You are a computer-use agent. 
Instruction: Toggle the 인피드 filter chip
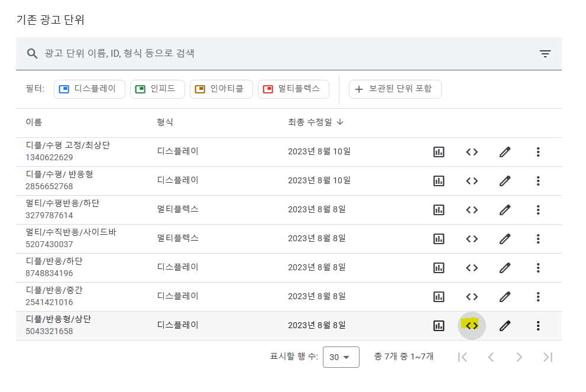[x=157, y=89]
